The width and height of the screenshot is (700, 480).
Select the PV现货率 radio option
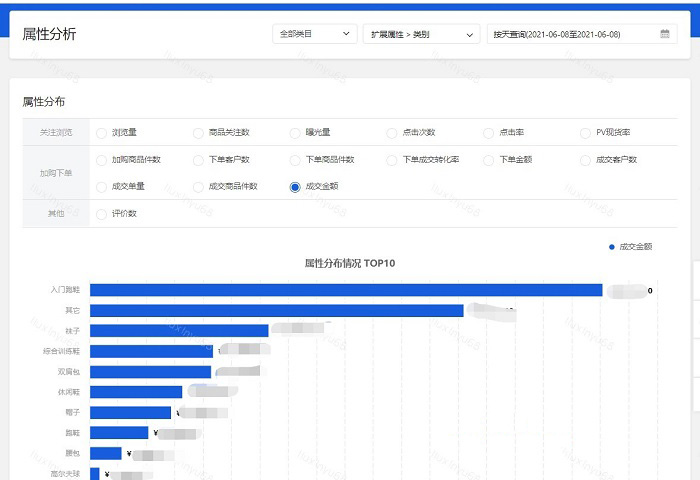pos(585,133)
